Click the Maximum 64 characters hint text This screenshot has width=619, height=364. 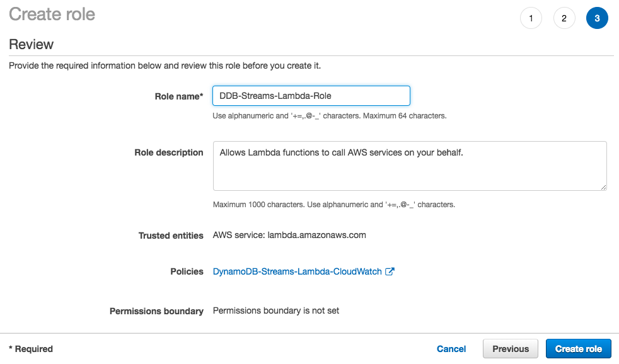point(405,116)
